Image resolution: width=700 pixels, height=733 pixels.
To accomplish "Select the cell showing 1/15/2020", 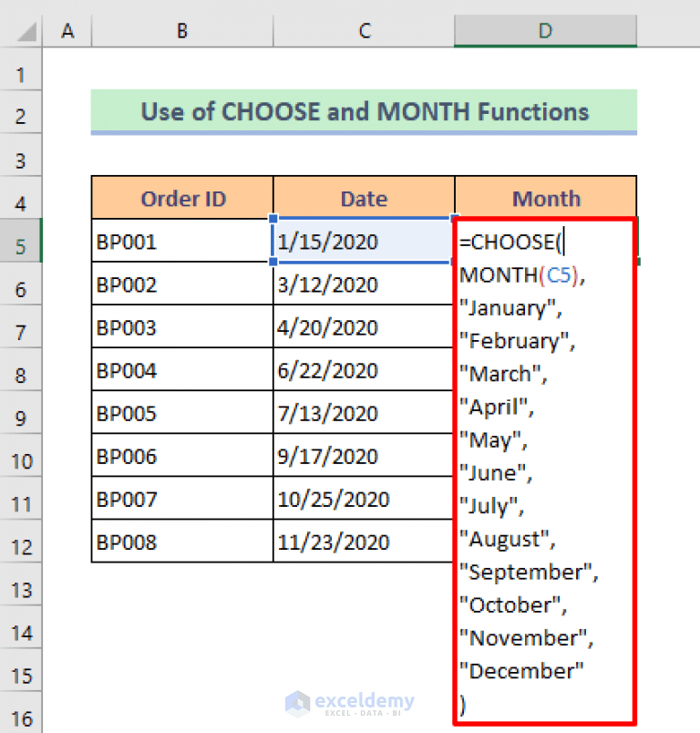I will pyautogui.click(x=364, y=241).
